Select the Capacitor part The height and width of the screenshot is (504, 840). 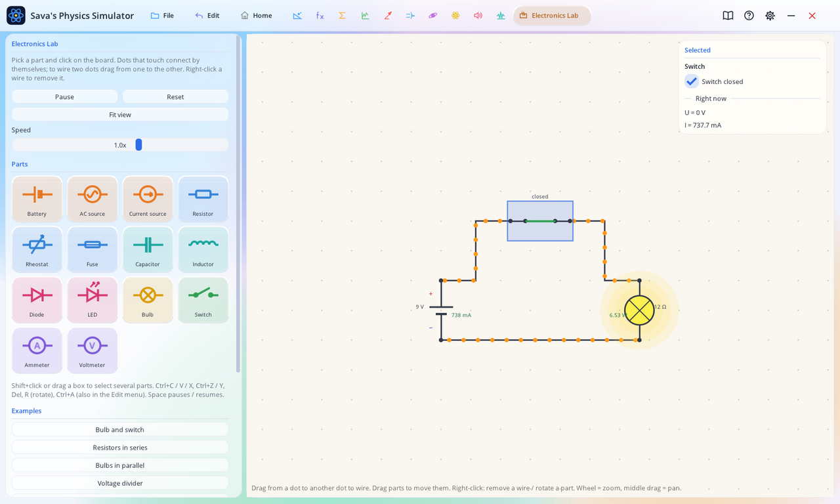pos(148,249)
